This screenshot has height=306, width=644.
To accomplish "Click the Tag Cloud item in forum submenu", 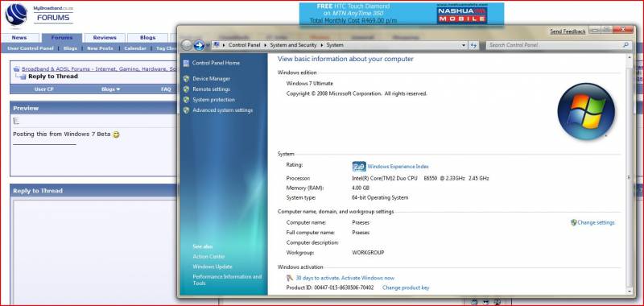I will [167, 48].
